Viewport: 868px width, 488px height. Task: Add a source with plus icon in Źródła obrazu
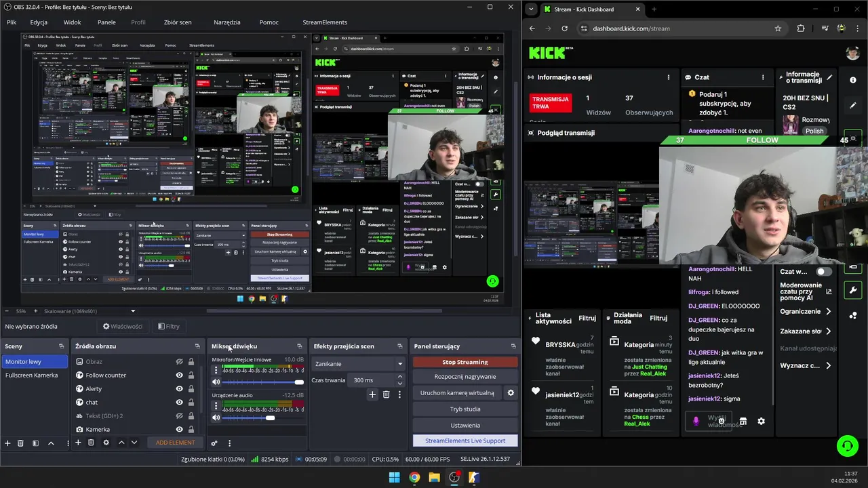pos(78,443)
